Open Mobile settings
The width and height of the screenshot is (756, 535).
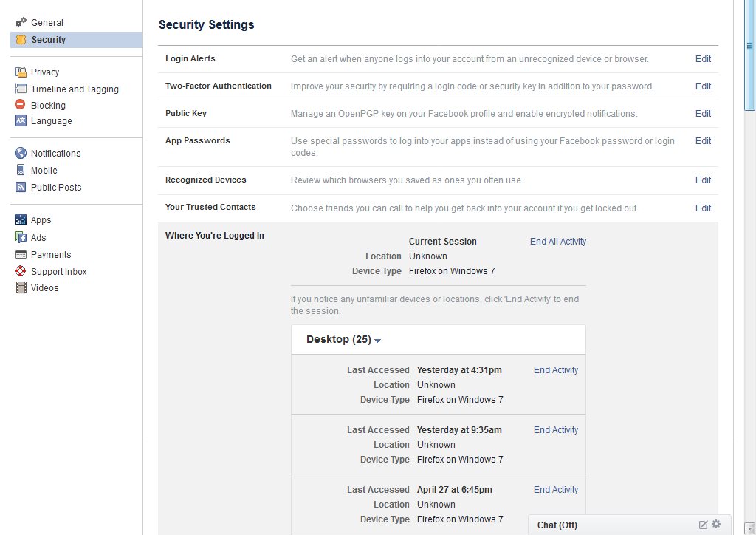44,170
